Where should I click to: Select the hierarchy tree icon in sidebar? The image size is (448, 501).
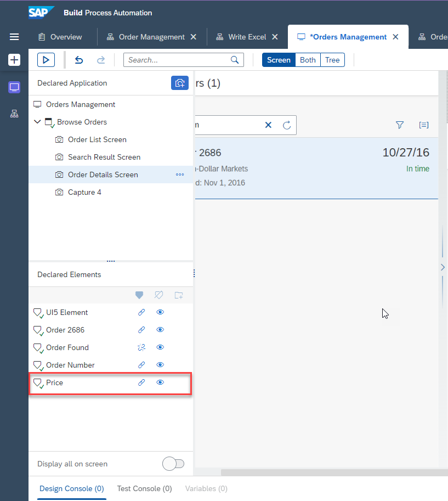tap(14, 114)
